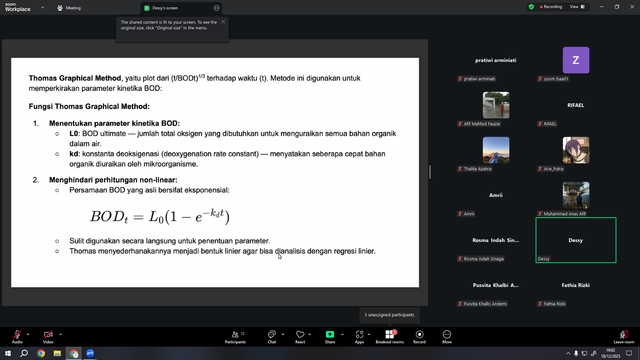Open File Explorer from the taskbar
Viewport: 640px width, 360px height.
(57, 353)
